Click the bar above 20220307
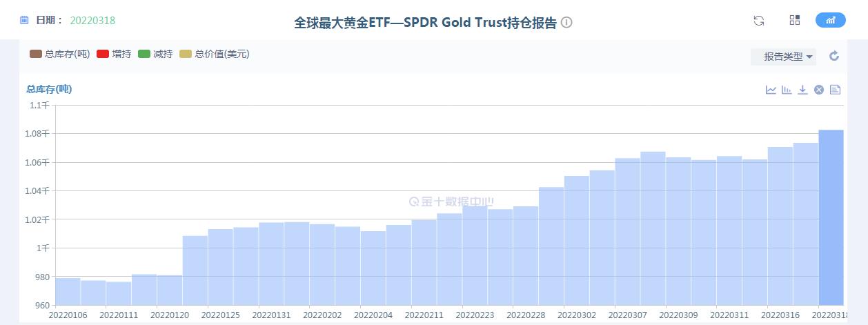The width and height of the screenshot is (868, 325). click(627, 232)
